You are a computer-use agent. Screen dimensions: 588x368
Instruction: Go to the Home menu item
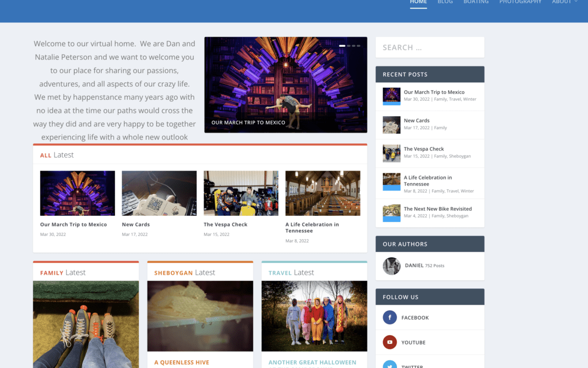[x=418, y=2]
